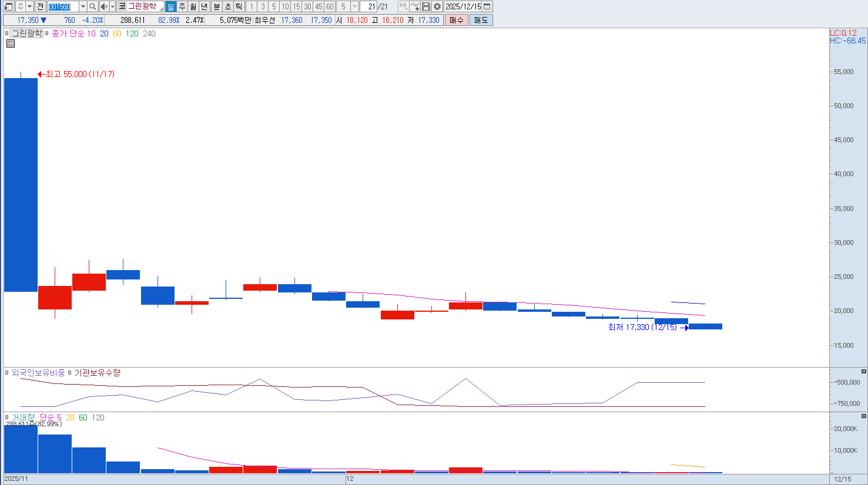Switch to weekly (주) chart period
The height and width of the screenshot is (485, 868).
(182, 6)
